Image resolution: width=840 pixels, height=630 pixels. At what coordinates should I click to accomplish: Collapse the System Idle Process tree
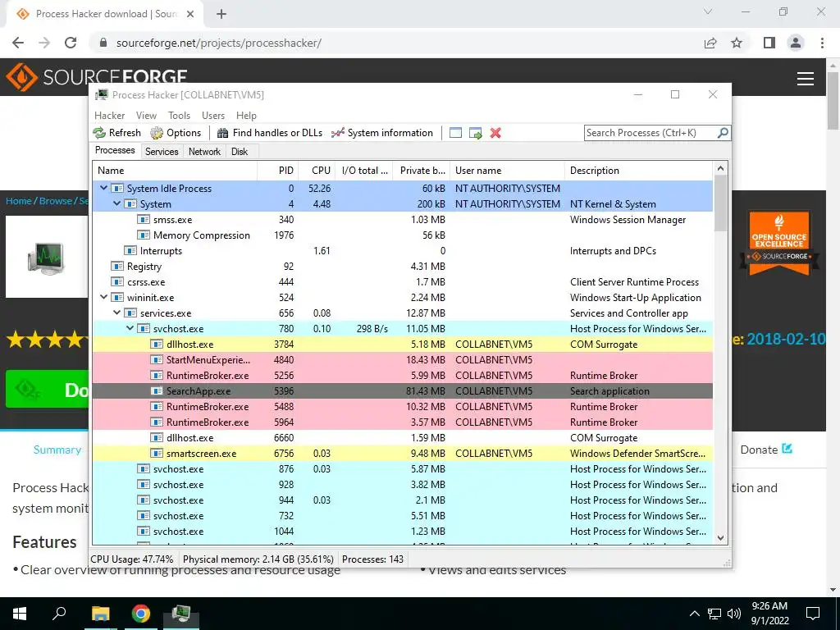103,188
